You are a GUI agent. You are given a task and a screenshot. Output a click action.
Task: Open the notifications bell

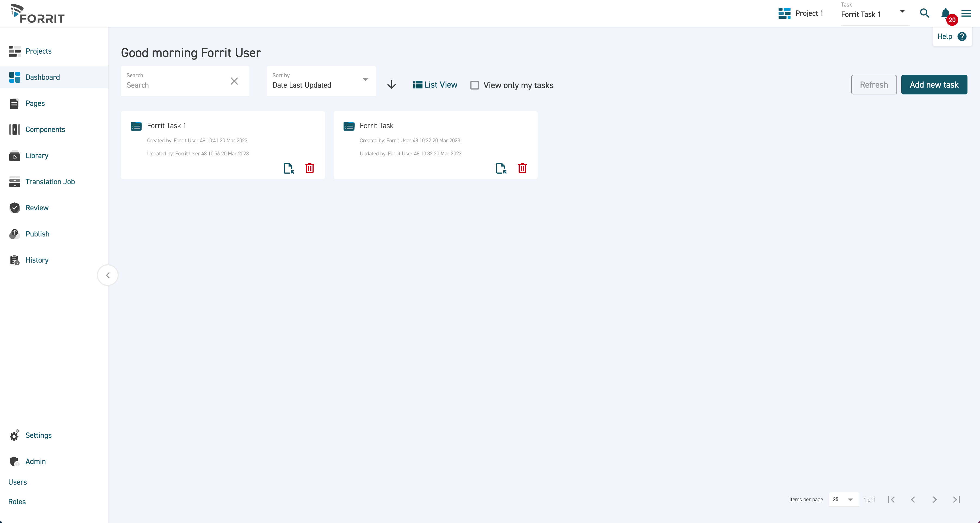click(945, 13)
